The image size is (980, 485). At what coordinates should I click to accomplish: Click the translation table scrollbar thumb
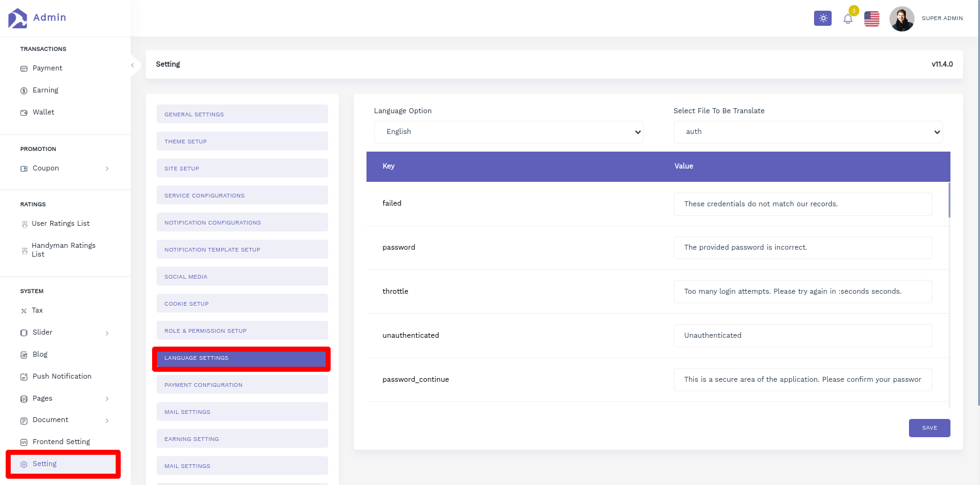coord(949,199)
